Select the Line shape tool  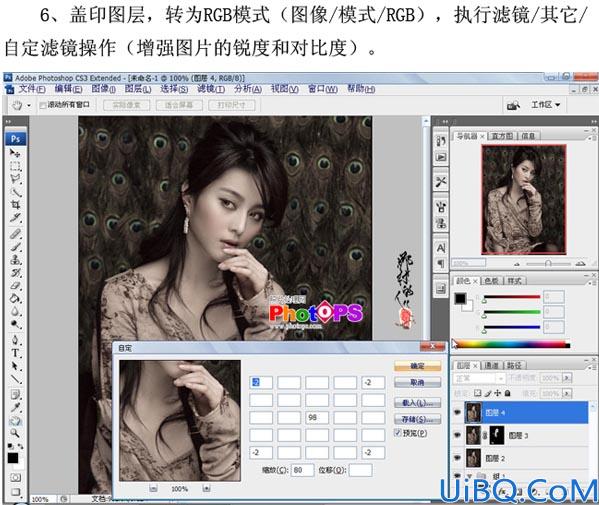15,379
